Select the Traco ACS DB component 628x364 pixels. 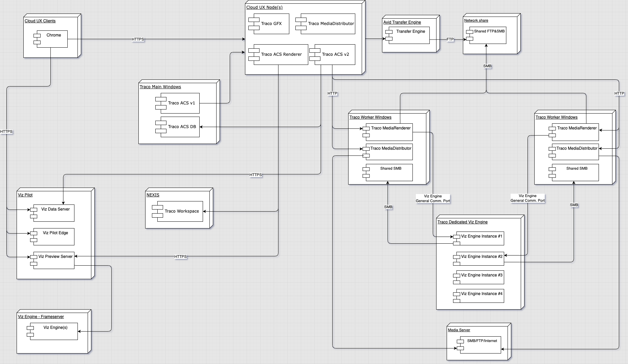pos(182,127)
